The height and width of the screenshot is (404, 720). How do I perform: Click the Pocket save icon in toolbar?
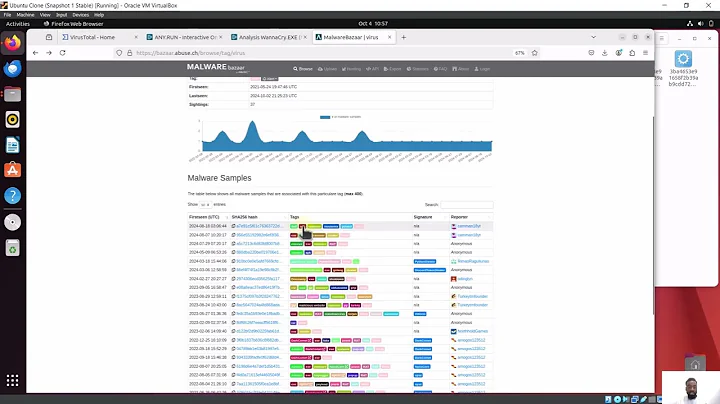[x=591, y=53]
